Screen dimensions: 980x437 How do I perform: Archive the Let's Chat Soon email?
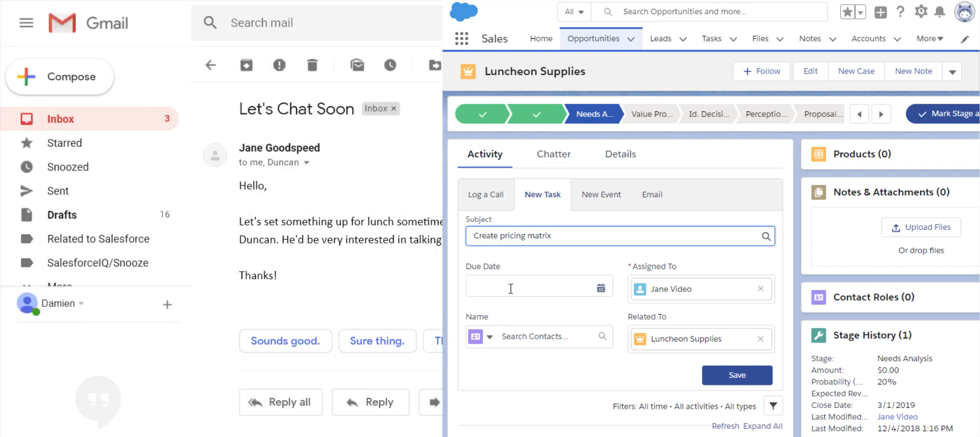pyautogui.click(x=247, y=65)
